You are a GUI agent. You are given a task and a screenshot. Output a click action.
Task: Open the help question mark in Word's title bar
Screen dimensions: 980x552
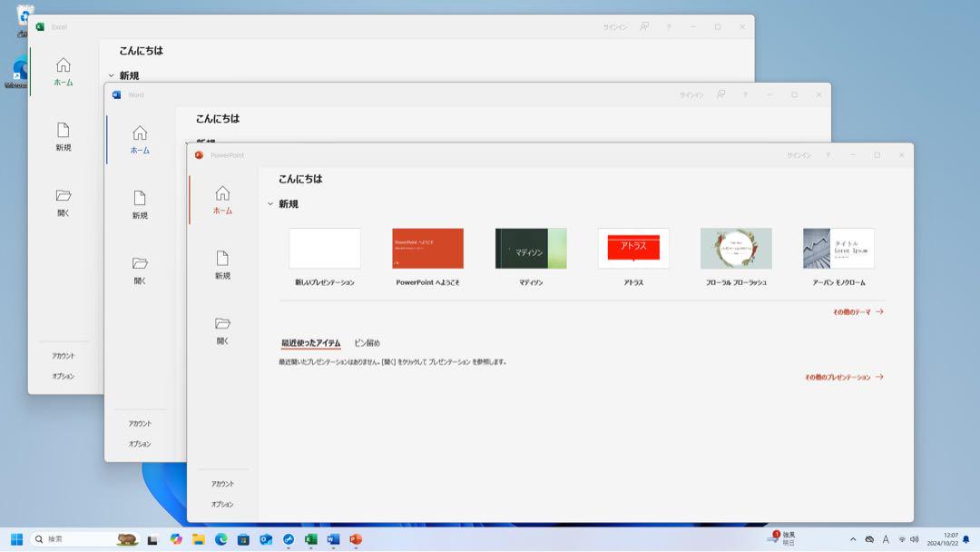tap(745, 95)
